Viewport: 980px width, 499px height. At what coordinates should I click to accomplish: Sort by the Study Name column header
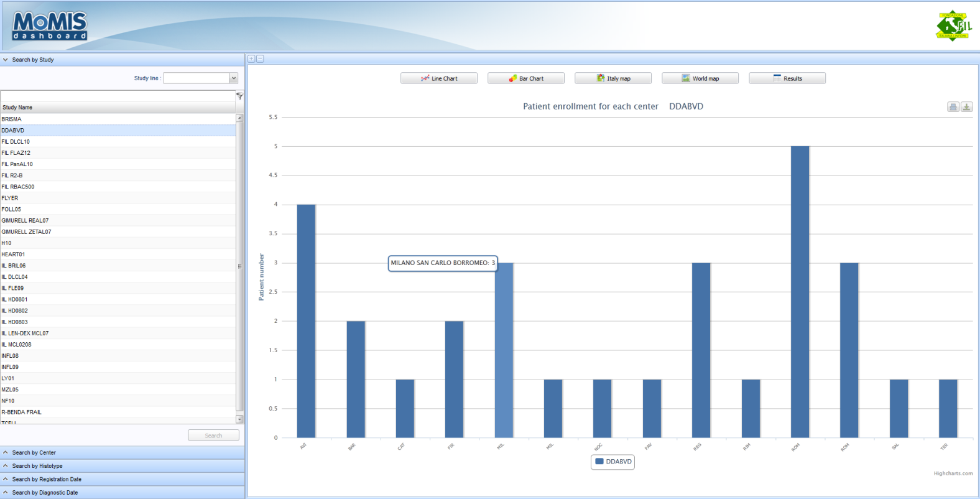(x=118, y=107)
